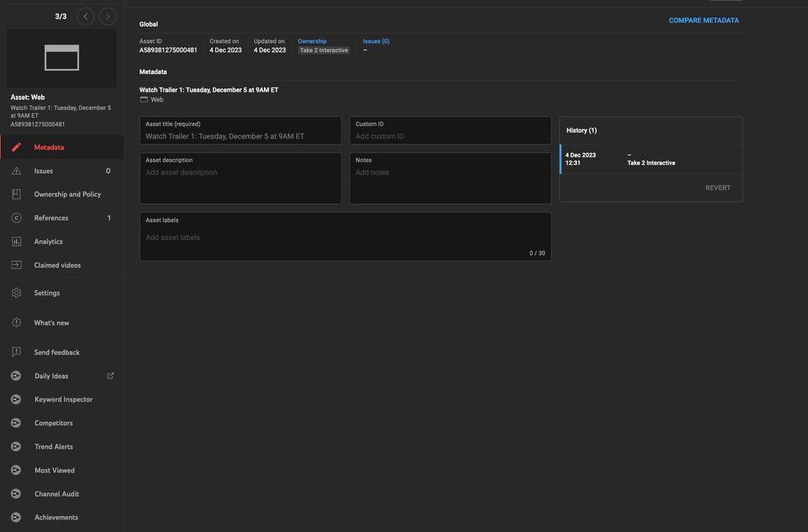Click the Metadata pencil icon
This screenshot has width=808, height=532.
[16, 147]
